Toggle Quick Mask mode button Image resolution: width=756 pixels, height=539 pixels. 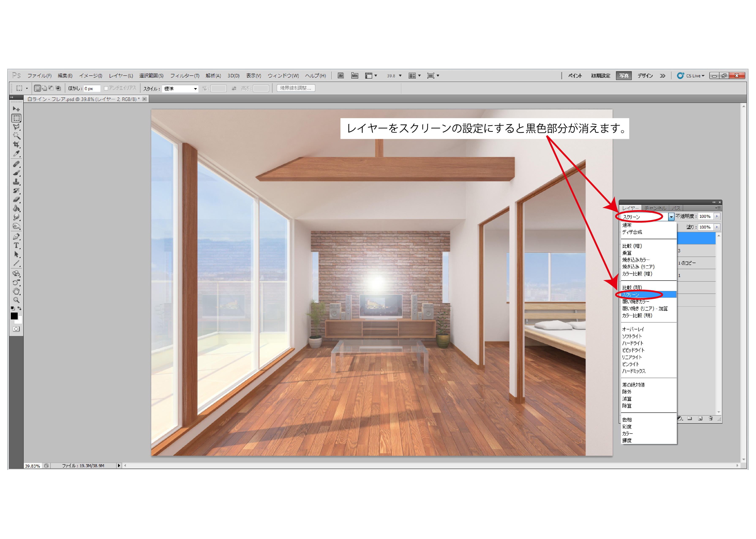16,329
